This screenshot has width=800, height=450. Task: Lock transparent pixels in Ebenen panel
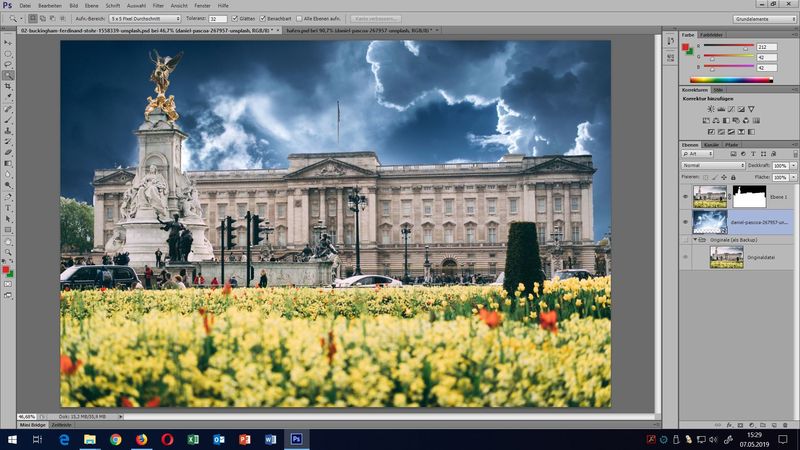[x=706, y=177]
